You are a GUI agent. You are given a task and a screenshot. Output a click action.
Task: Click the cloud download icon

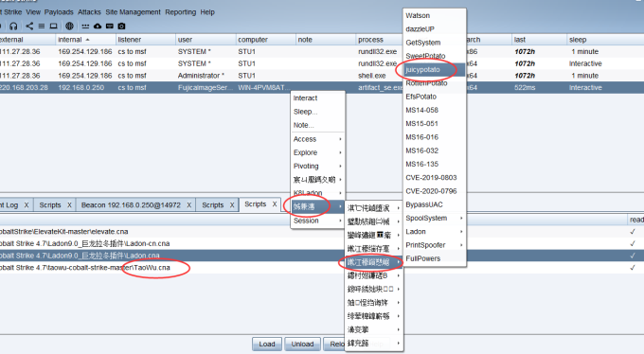[x=98, y=27]
